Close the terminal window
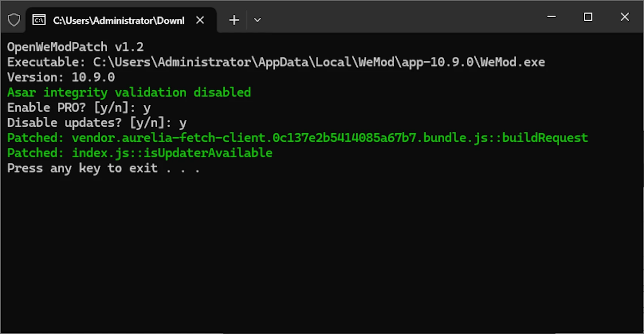The width and height of the screenshot is (644, 334). tap(625, 17)
